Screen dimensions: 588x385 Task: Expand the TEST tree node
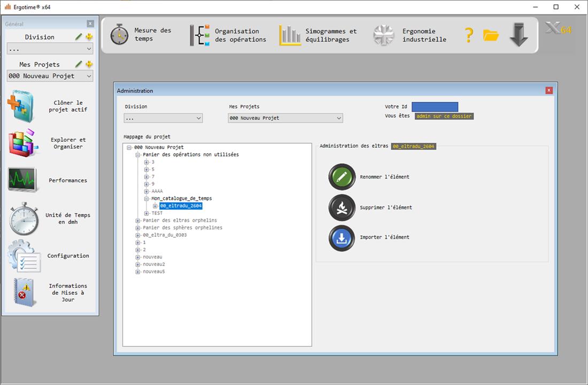click(x=146, y=213)
